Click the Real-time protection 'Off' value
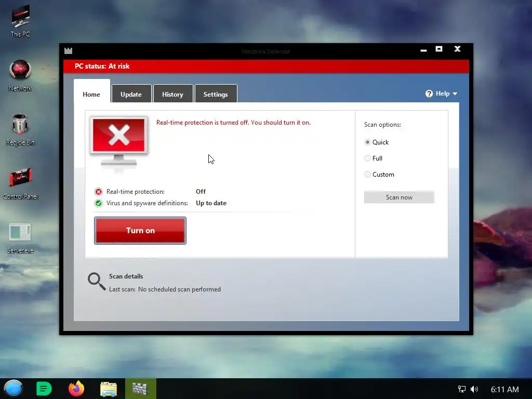Image resolution: width=532 pixels, height=399 pixels. [x=201, y=192]
